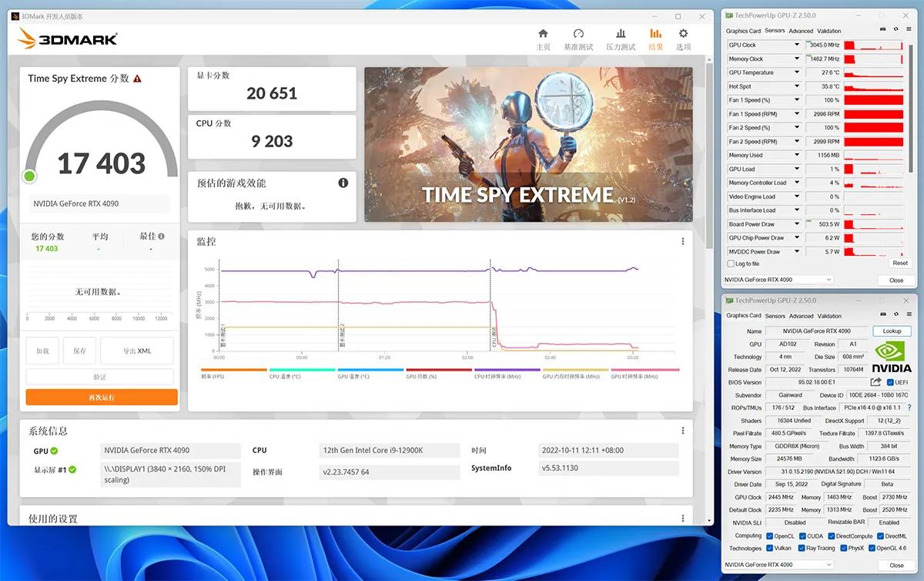Click the orange 再次运行 (run again) button
The height and width of the screenshot is (581, 924).
point(102,397)
